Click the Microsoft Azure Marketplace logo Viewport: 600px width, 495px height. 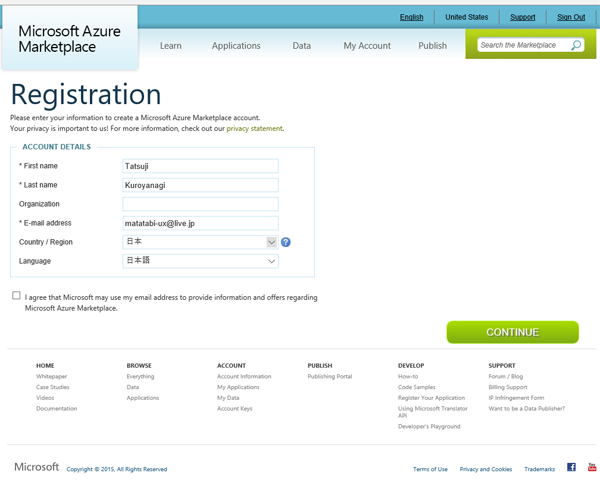click(x=69, y=39)
